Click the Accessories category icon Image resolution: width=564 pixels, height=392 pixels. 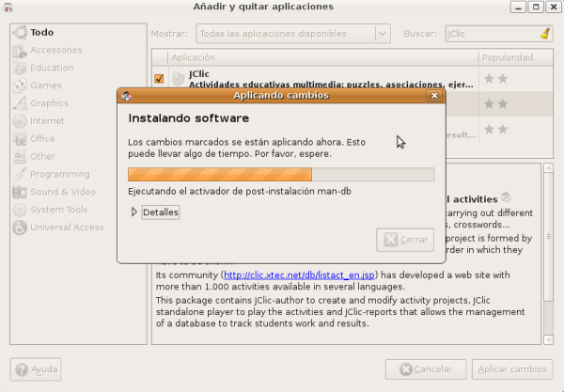point(19,50)
